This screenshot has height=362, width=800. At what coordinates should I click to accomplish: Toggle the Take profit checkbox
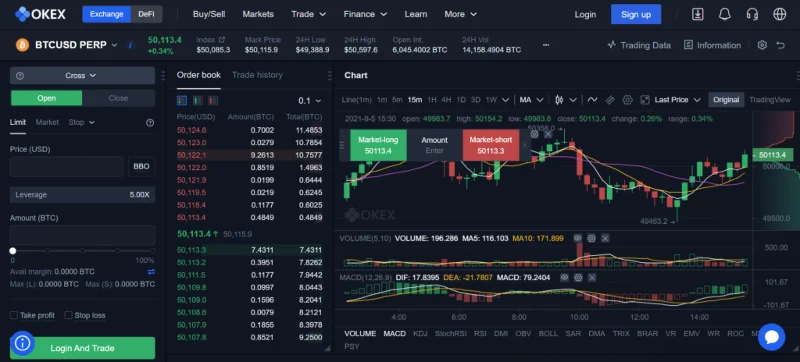pyautogui.click(x=14, y=315)
